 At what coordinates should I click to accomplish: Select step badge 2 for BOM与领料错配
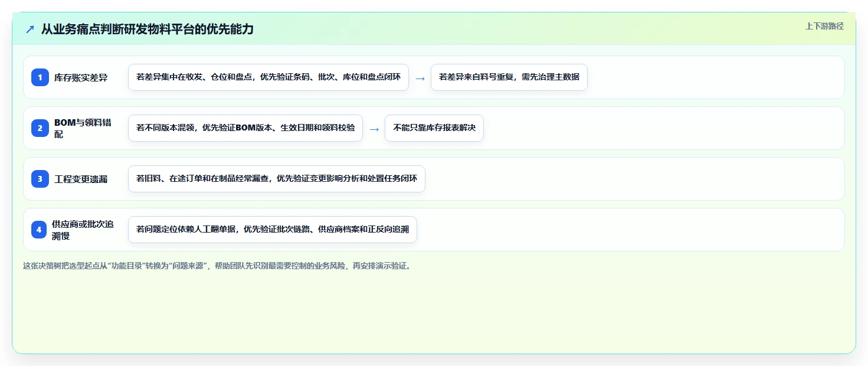click(40, 128)
